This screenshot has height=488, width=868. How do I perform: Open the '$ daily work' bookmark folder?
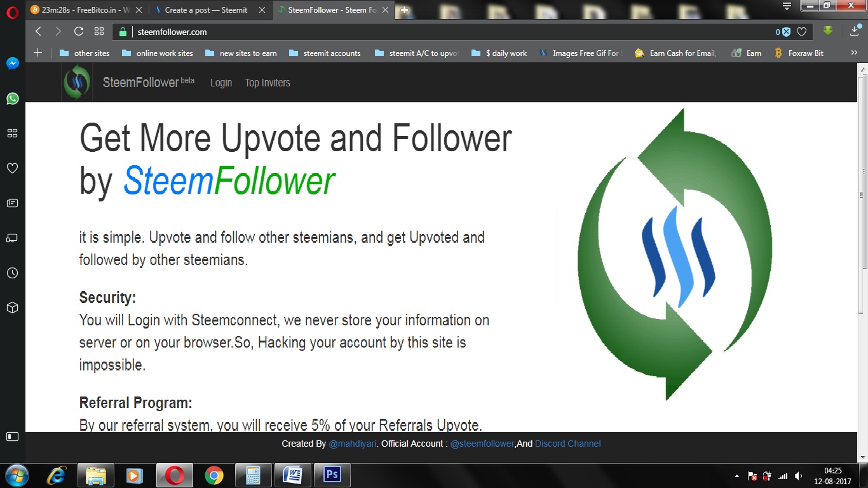(499, 53)
